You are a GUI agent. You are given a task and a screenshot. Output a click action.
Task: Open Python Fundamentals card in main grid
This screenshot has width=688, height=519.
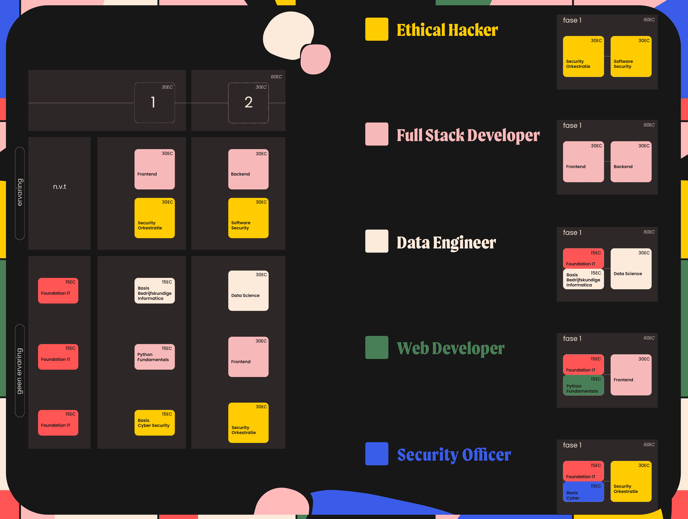154,357
